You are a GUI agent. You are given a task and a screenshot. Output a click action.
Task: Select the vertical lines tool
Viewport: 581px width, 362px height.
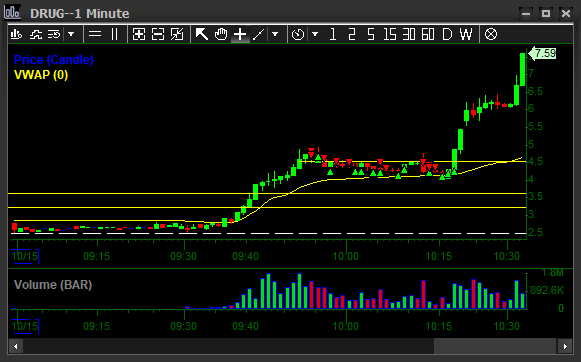114,34
